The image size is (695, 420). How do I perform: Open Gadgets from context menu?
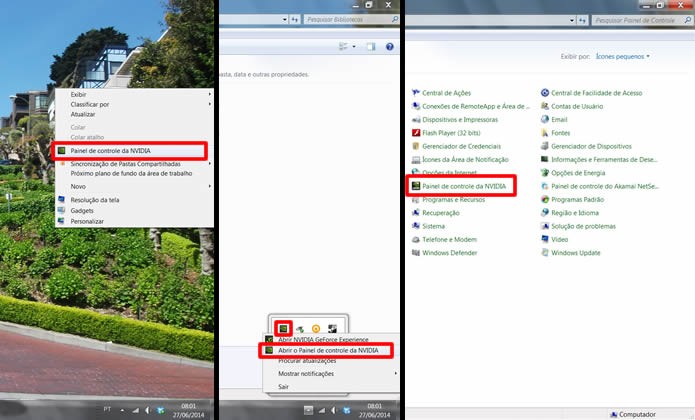[82, 210]
